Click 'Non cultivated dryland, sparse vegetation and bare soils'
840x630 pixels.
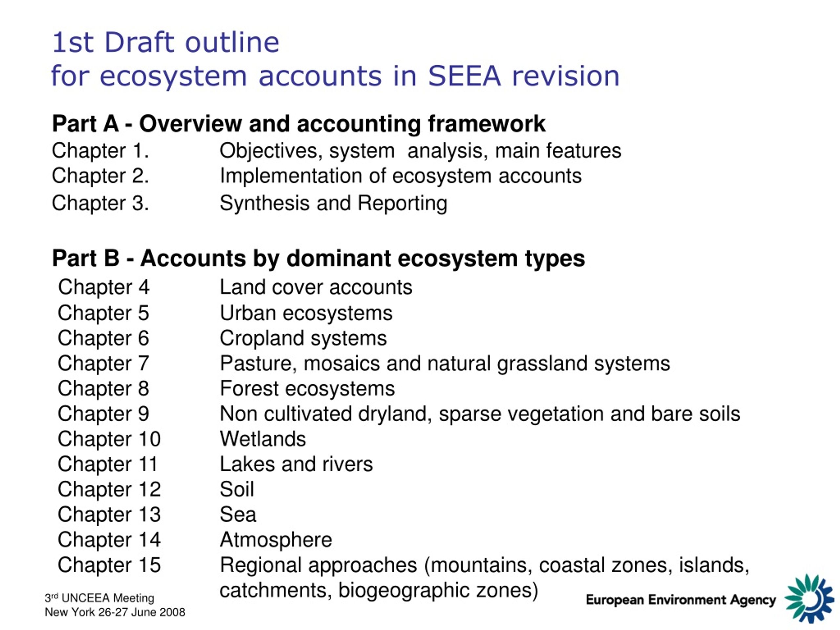pos(480,414)
